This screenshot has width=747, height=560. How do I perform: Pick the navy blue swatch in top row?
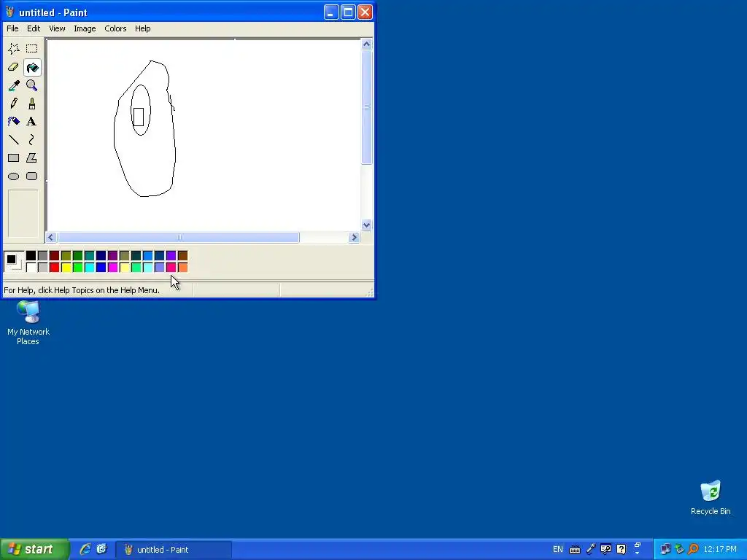pyautogui.click(x=101, y=256)
